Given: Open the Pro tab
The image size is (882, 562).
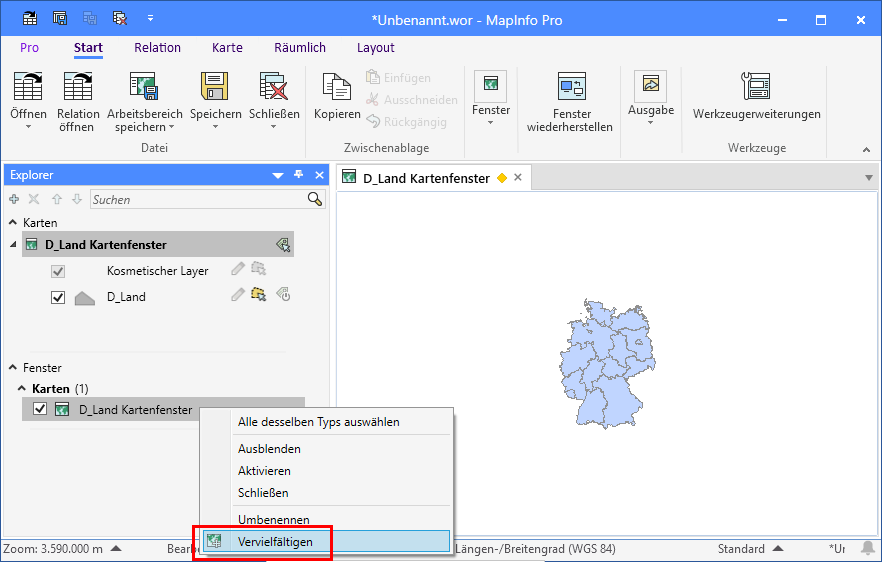Looking at the screenshot, I should (29, 48).
